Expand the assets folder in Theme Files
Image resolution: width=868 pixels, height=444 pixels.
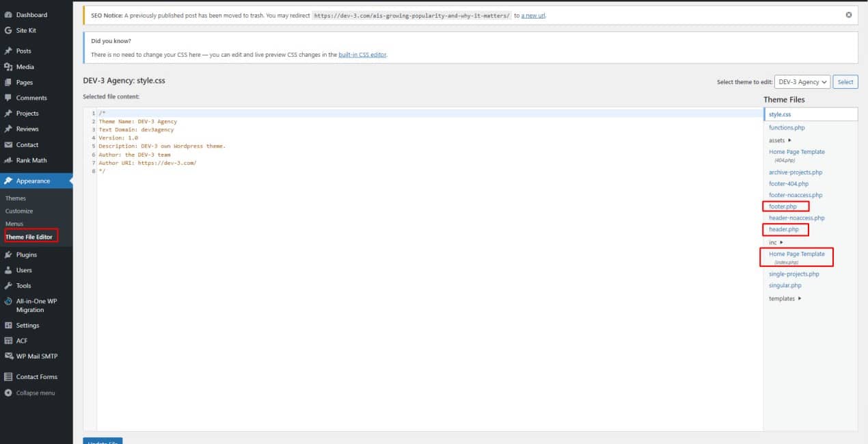point(780,140)
